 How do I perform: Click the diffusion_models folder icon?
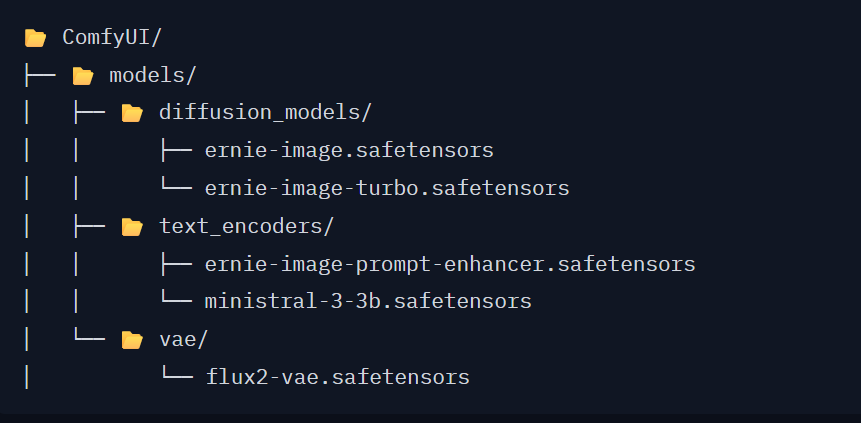[132, 113]
